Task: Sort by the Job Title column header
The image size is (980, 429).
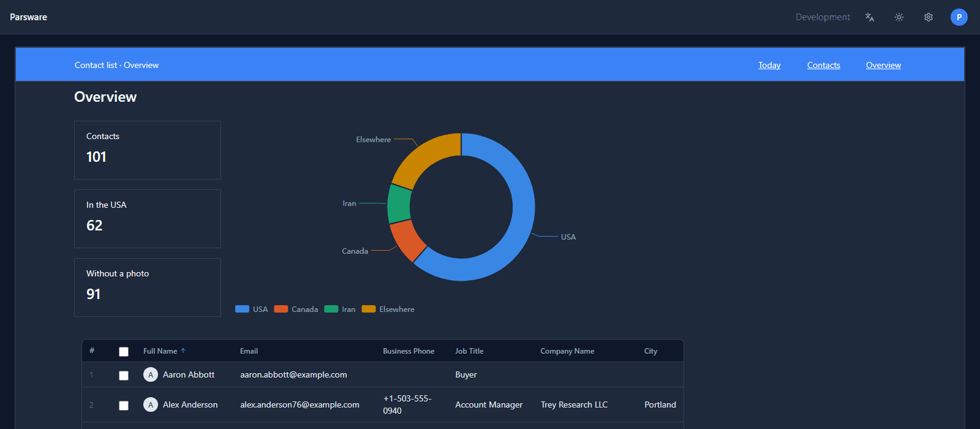Action: pyautogui.click(x=469, y=351)
